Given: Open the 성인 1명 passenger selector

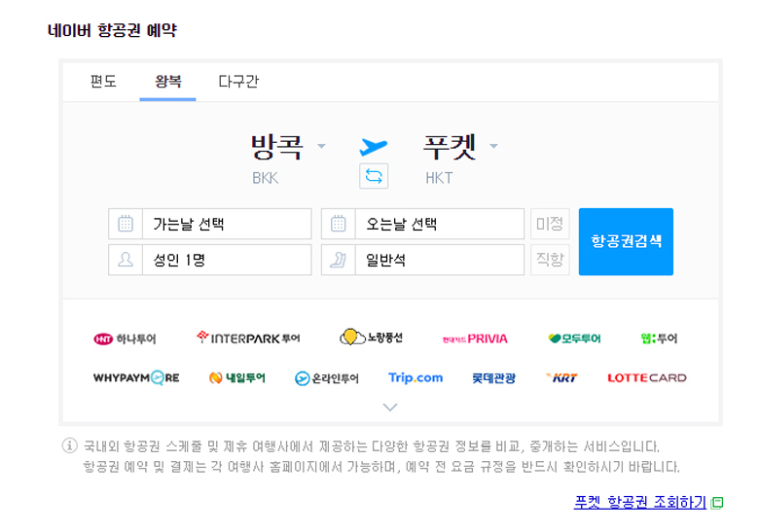Looking at the screenshot, I should tap(210, 260).
